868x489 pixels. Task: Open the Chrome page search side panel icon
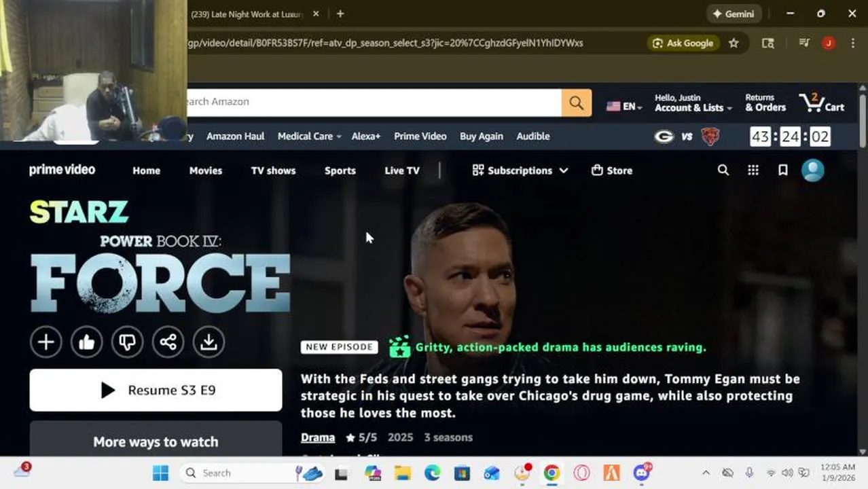click(768, 43)
